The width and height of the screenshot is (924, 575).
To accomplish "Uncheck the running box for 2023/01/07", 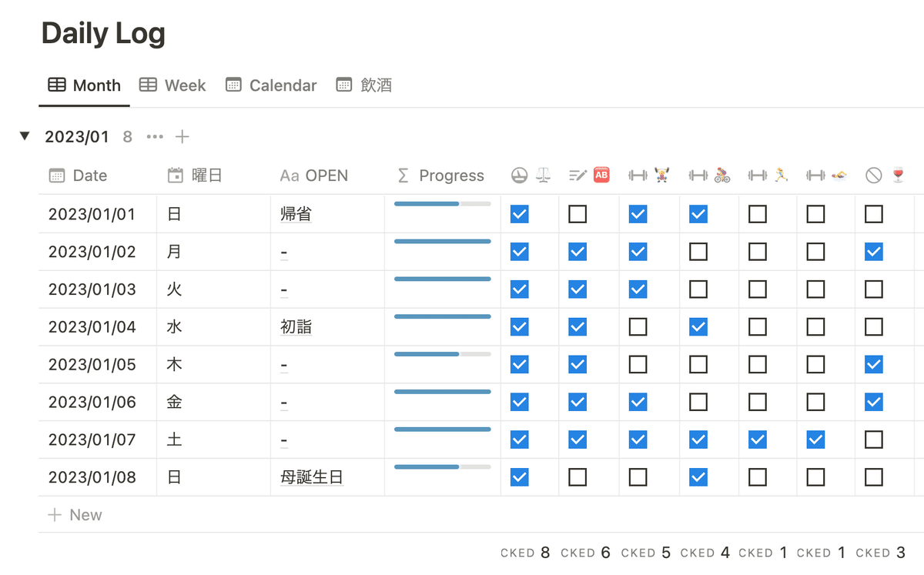I will (758, 440).
